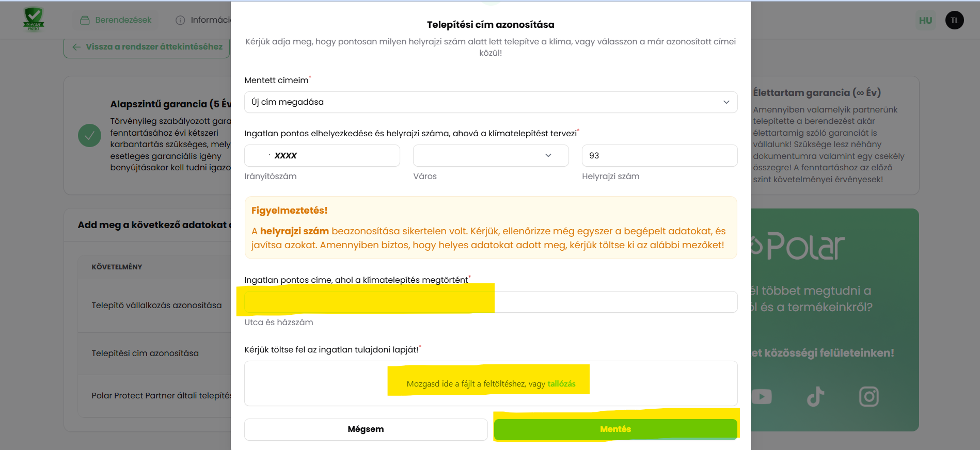Click the green checkmark circle icon
The image size is (980, 450).
(89, 135)
